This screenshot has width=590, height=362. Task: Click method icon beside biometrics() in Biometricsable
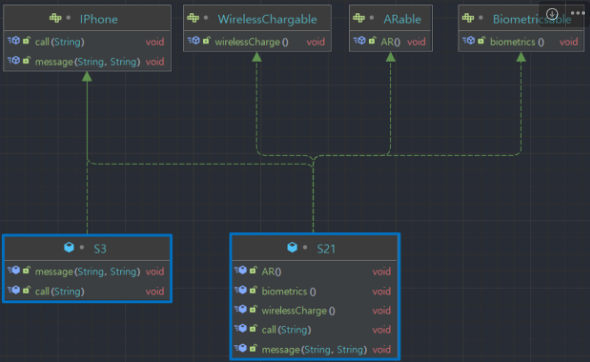469,41
